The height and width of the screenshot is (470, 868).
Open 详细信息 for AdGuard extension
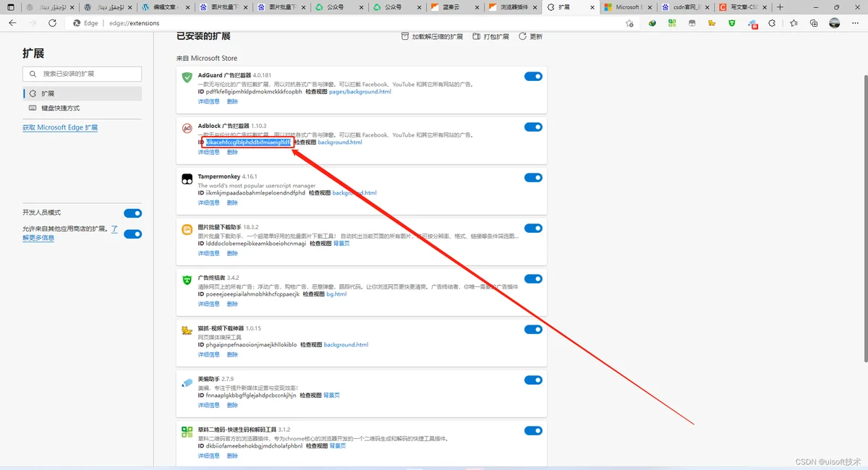point(209,102)
